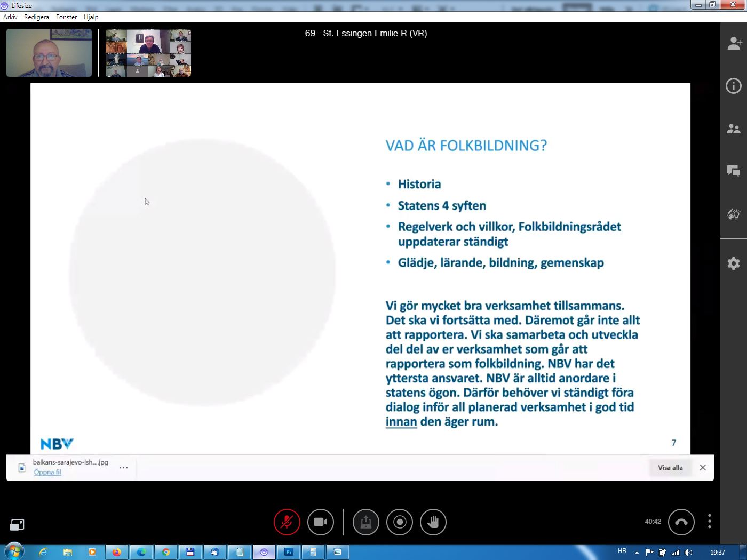Image resolution: width=747 pixels, height=560 pixels.
Task: Click the VAD ÄR FOLKBILDNING? slide heading
Action: click(x=466, y=146)
